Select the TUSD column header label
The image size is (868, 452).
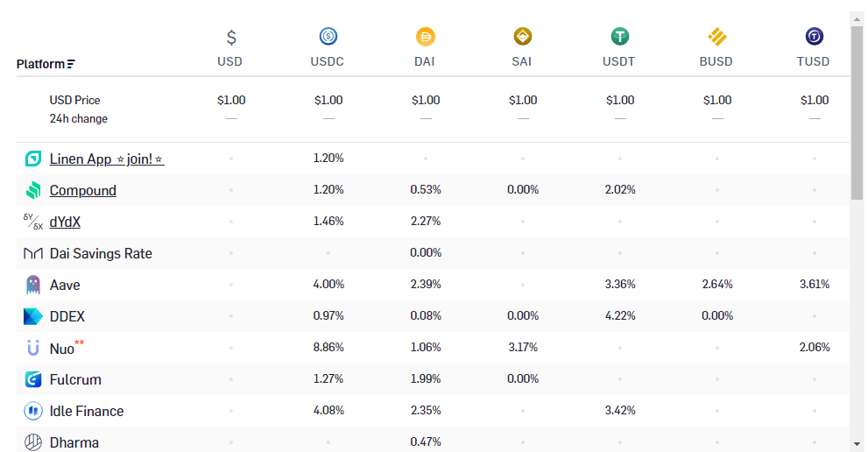(x=813, y=61)
